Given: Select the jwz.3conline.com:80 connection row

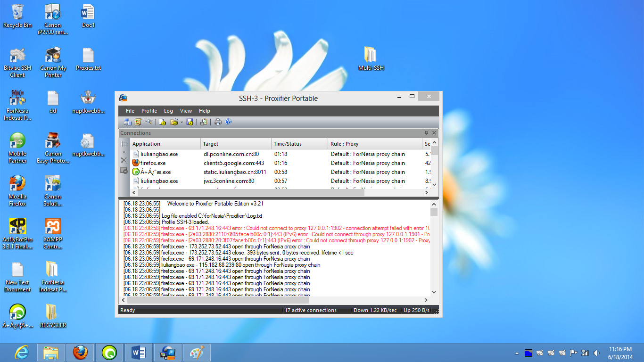Looking at the screenshot, I should pyautogui.click(x=281, y=181).
